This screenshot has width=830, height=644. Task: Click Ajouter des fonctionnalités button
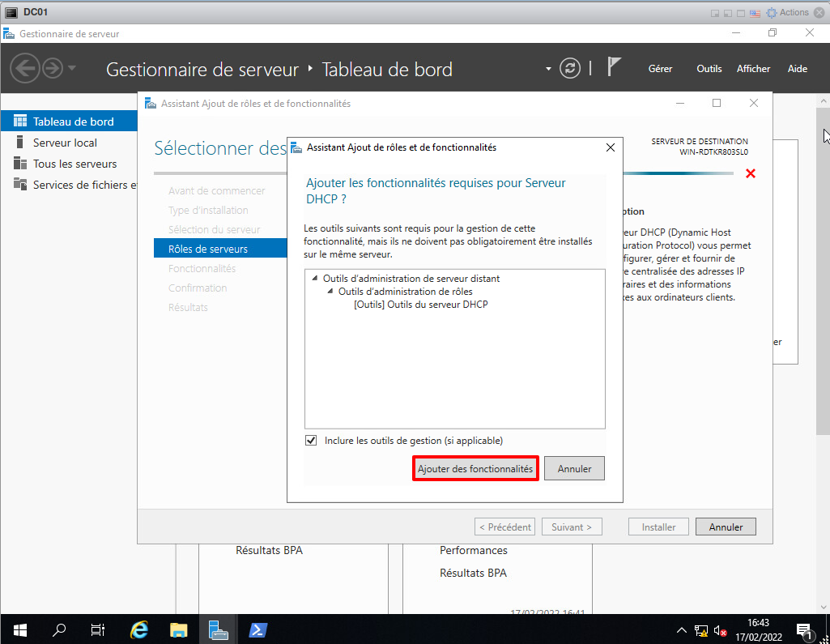[475, 469]
